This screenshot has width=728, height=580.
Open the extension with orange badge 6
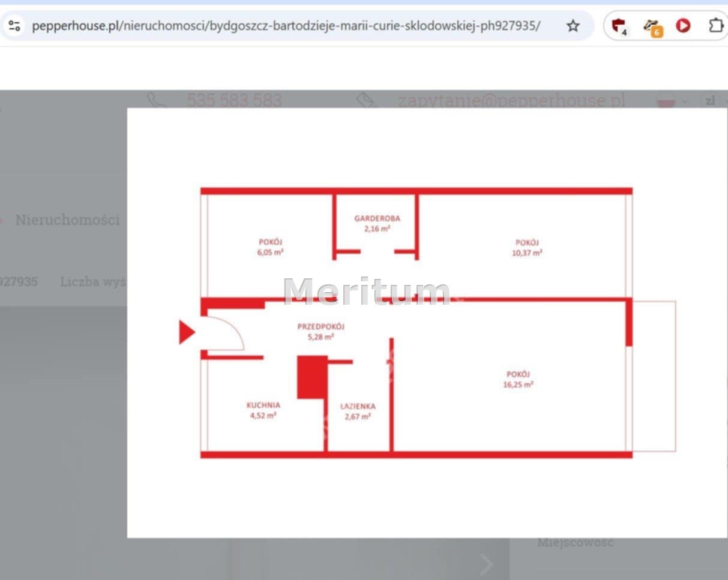pyautogui.click(x=651, y=26)
